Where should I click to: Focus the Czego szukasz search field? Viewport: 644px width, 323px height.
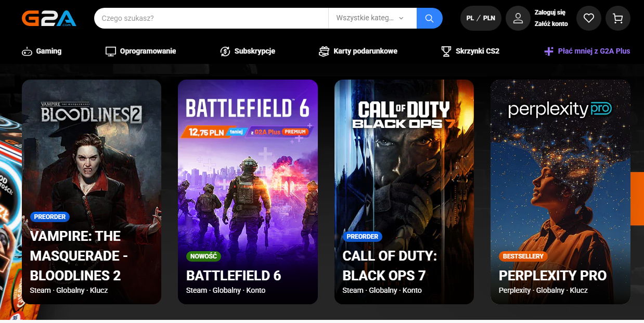coord(211,18)
